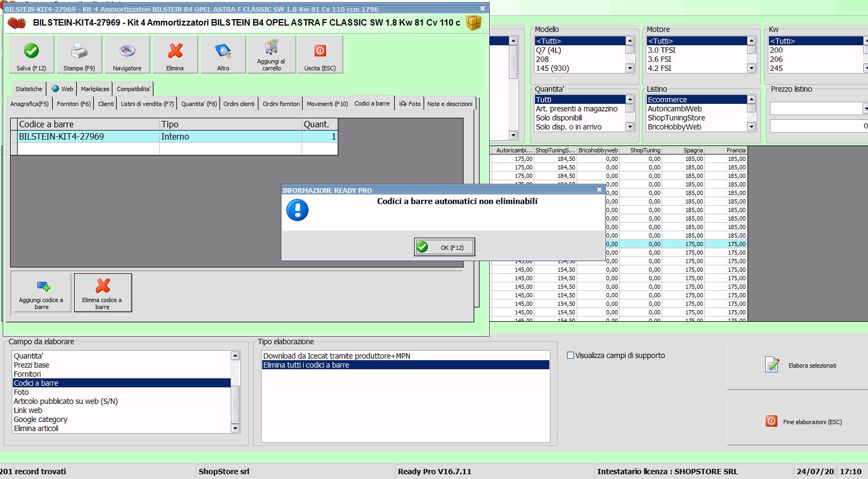Switch to Listini di vendita (F7) tab

pyautogui.click(x=147, y=104)
